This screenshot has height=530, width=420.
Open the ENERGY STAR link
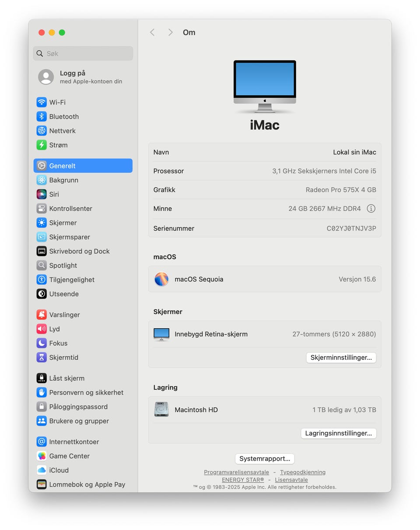(243, 480)
